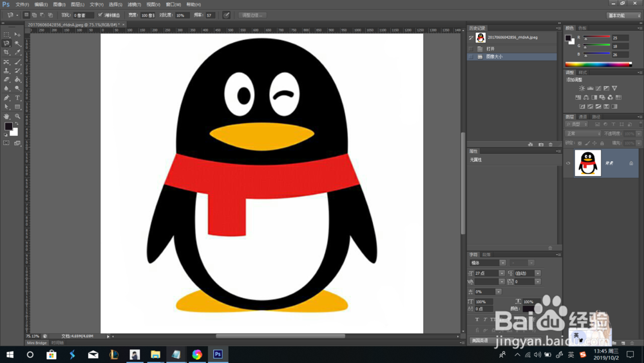Screen dimensions: 644x363
Task: Add a Levels adjustment
Action: 590,88
